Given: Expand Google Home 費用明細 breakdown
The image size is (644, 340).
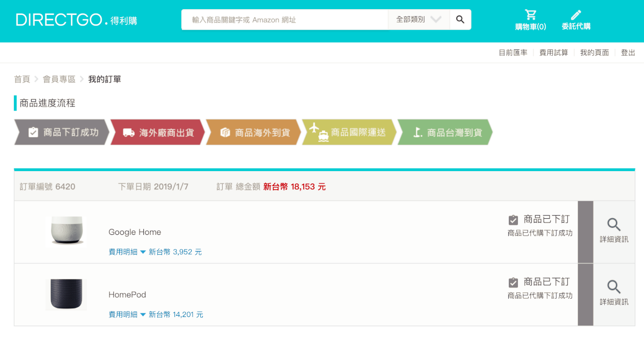Looking at the screenshot, I should point(127,252).
